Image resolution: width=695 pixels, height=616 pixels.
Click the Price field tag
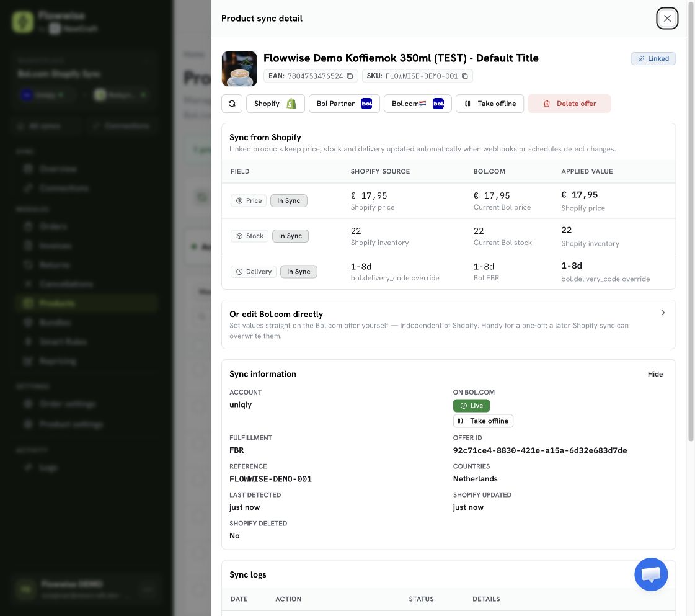(x=249, y=201)
